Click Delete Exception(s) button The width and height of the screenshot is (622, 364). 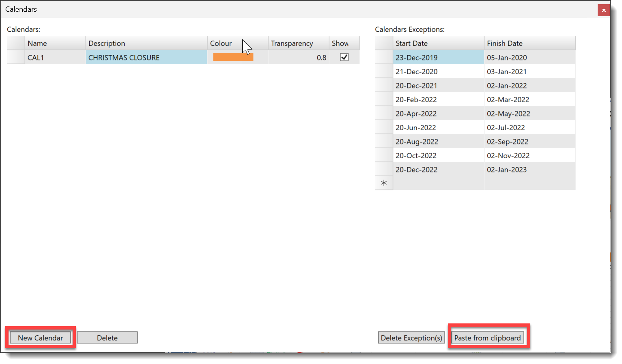tap(411, 338)
